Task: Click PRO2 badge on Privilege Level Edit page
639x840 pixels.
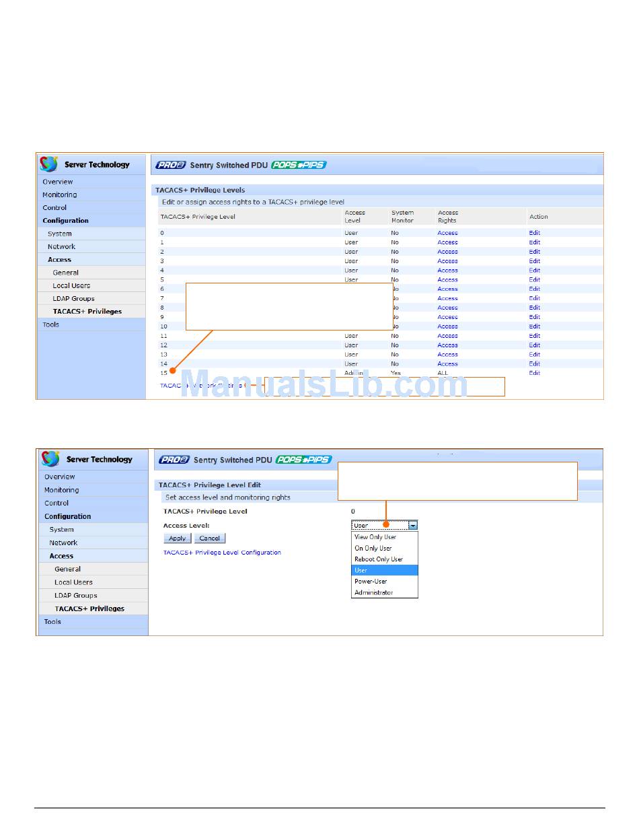Action: pyautogui.click(x=174, y=460)
